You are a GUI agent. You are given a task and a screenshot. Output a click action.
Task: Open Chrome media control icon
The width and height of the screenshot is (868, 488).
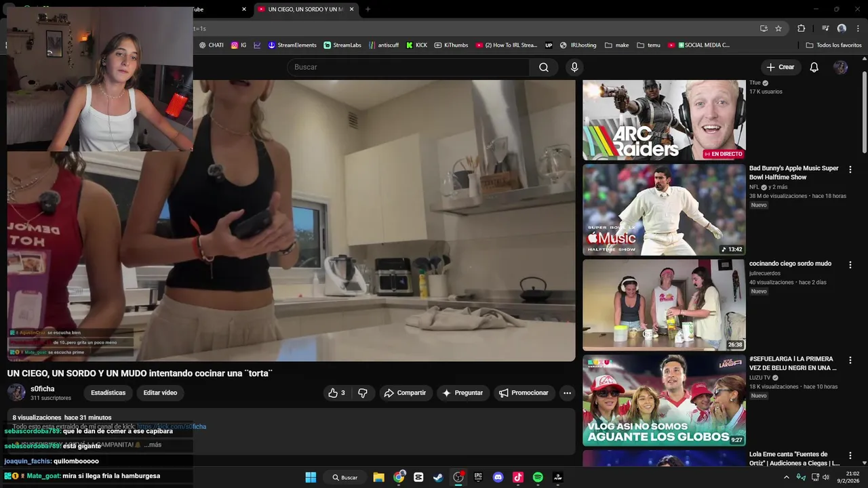(825, 28)
